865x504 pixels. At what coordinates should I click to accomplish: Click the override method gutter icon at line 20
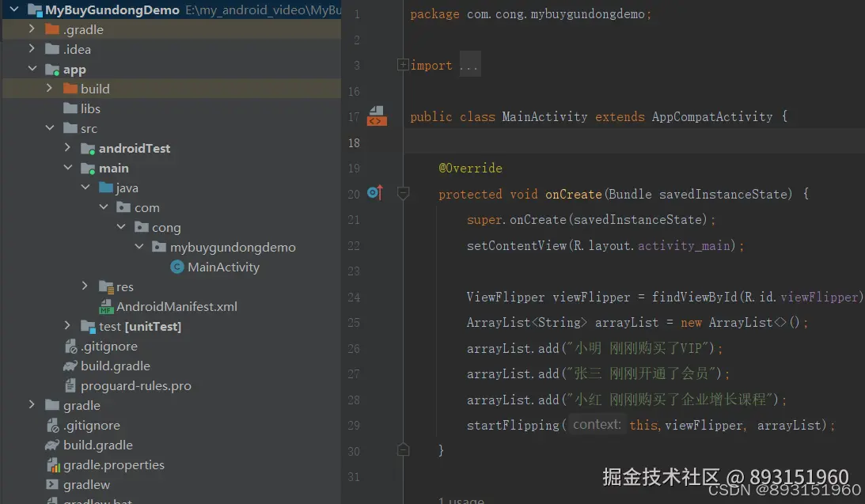click(x=375, y=192)
